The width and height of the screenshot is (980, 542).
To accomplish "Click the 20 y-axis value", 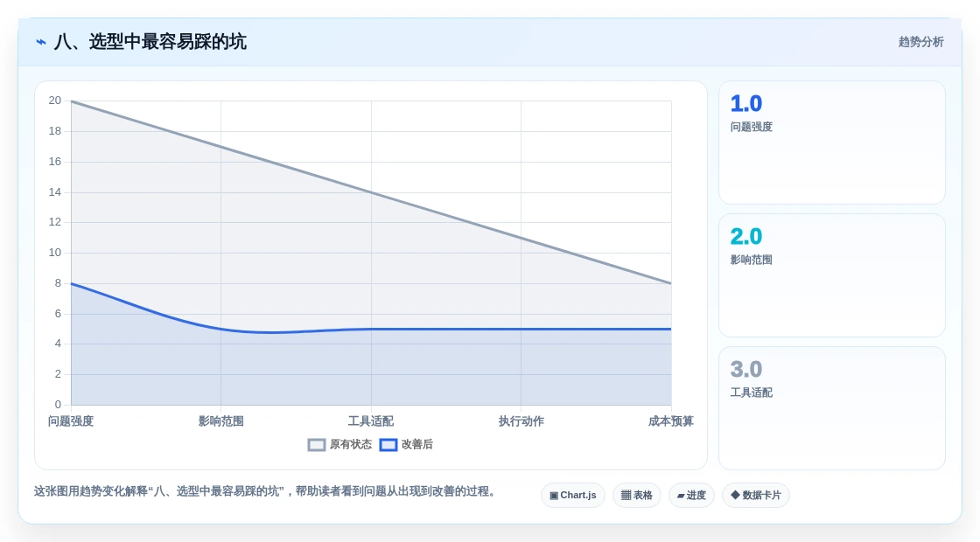I will (55, 101).
